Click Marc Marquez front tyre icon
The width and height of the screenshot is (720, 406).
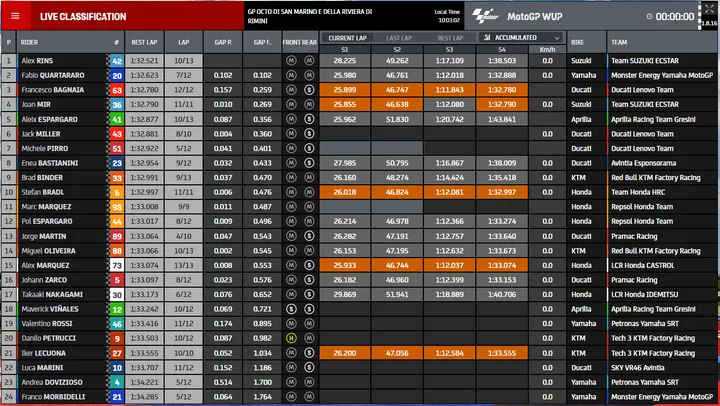(291, 207)
